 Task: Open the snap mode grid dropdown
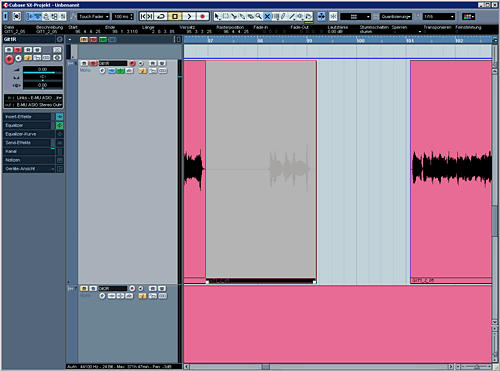[x=355, y=16]
